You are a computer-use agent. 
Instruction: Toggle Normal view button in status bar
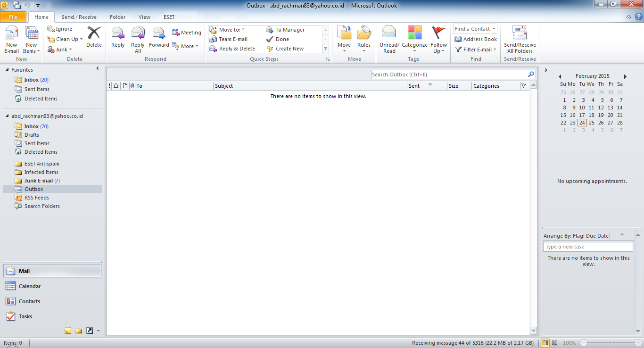545,343
